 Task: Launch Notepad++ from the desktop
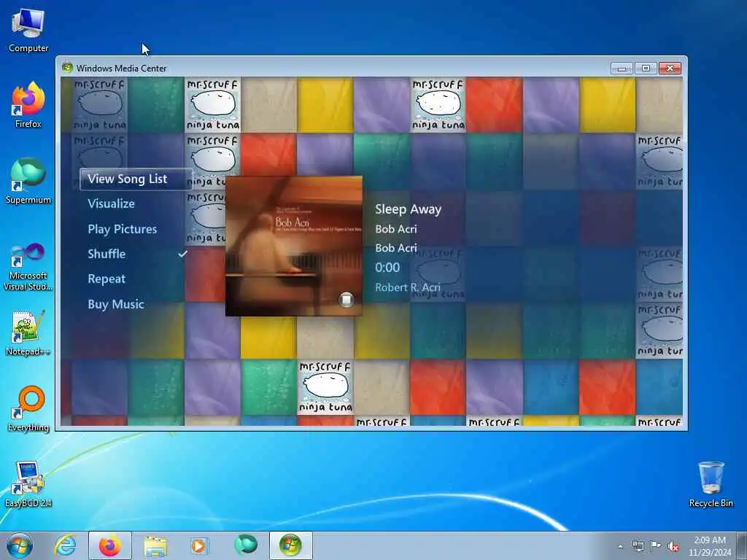pos(28,333)
